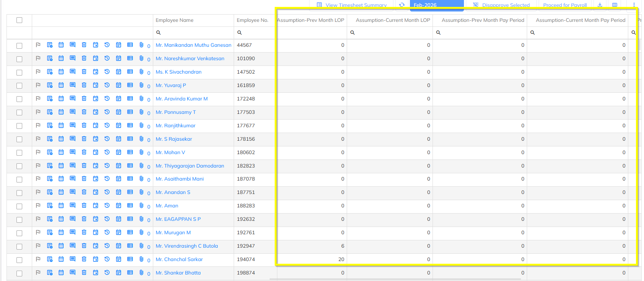Click the refresh icon in the top toolbar
The image size is (644, 281).
click(x=401, y=5)
